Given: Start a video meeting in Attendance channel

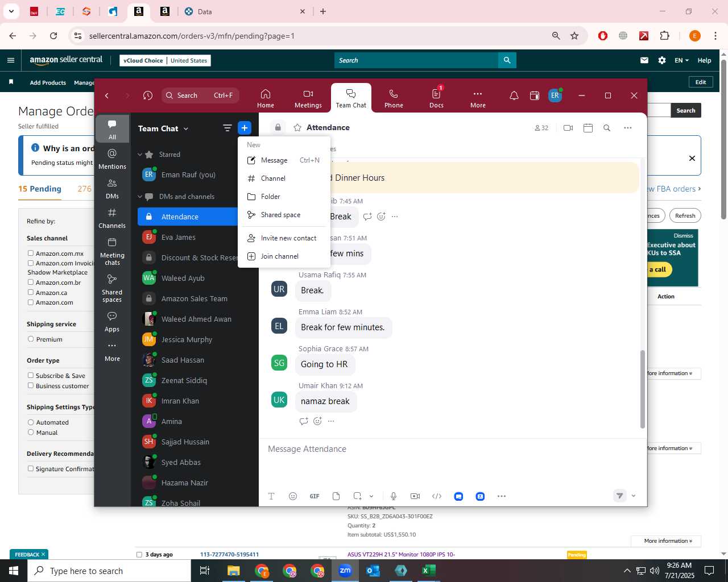Looking at the screenshot, I should tap(568, 128).
